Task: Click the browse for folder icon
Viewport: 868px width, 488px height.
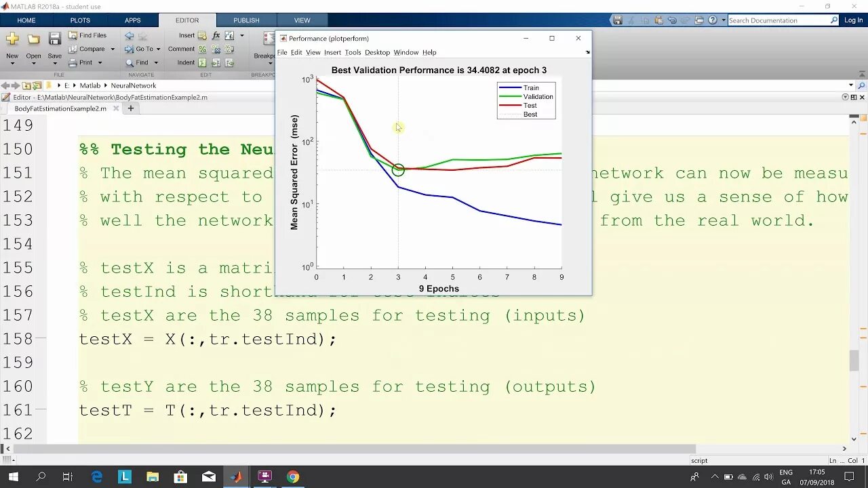Action: coord(37,85)
